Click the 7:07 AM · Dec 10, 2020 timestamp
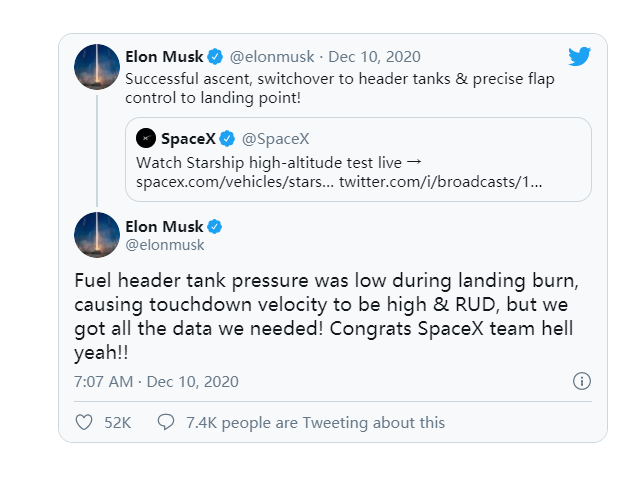This screenshot has width=639, height=485. point(156,382)
